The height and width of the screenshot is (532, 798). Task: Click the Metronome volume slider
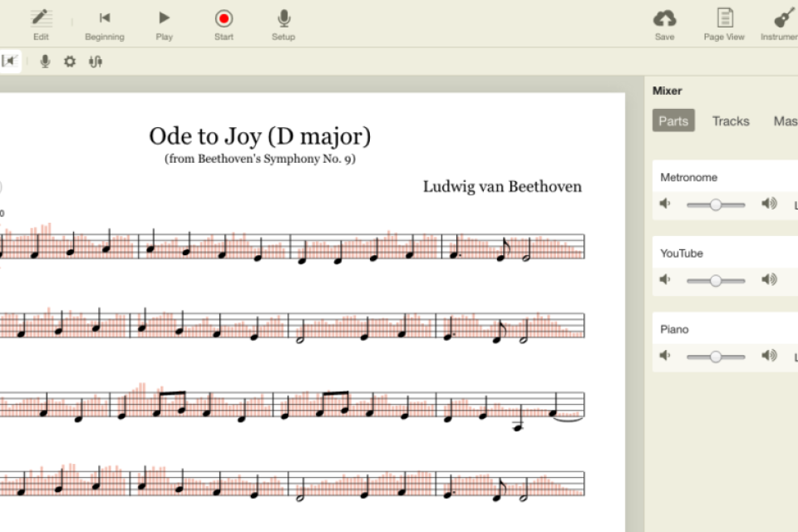[x=715, y=204]
